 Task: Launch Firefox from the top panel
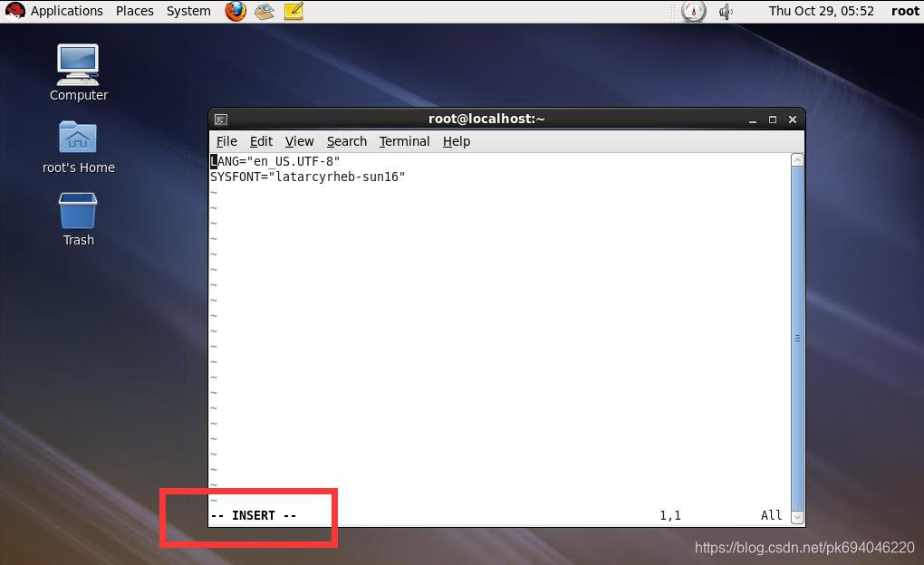tap(236, 11)
